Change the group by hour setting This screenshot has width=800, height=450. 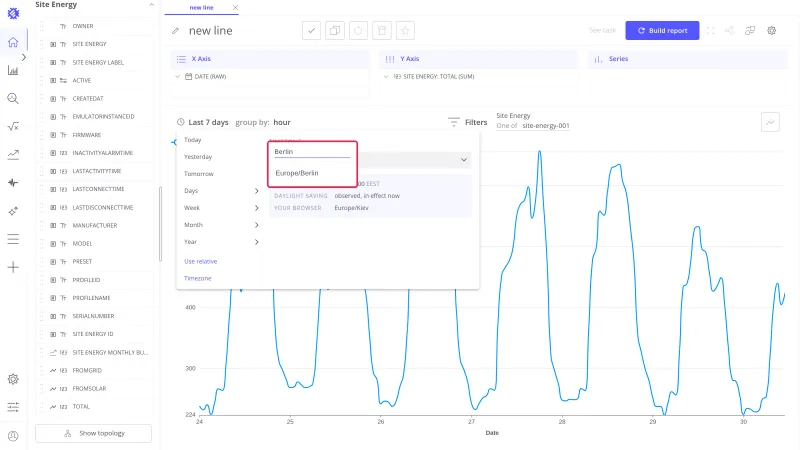point(282,122)
